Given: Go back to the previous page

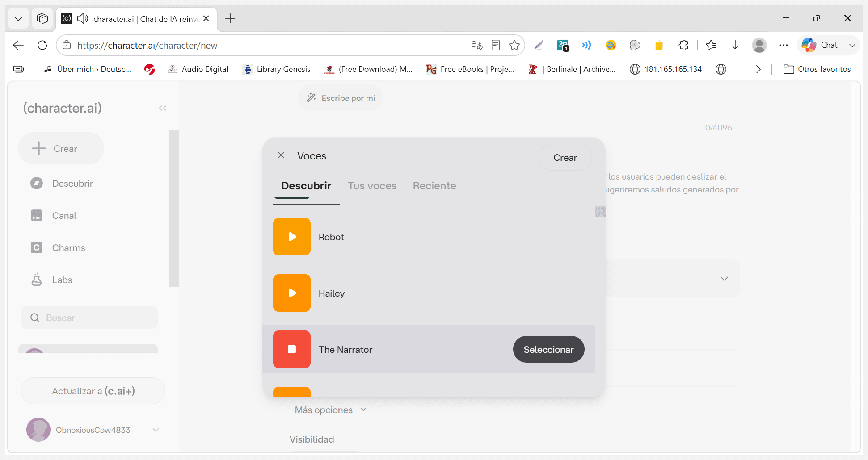Looking at the screenshot, I should point(18,45).
